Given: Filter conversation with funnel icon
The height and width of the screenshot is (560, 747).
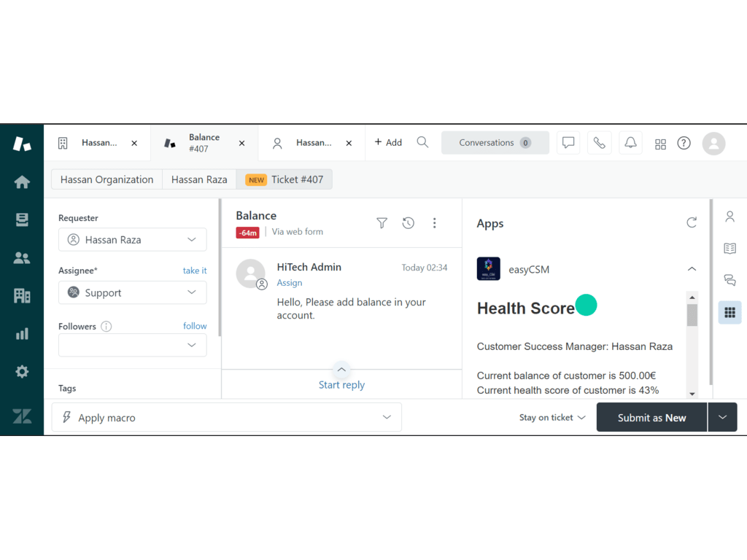Looking at the screenshot, I should (382, 223).
